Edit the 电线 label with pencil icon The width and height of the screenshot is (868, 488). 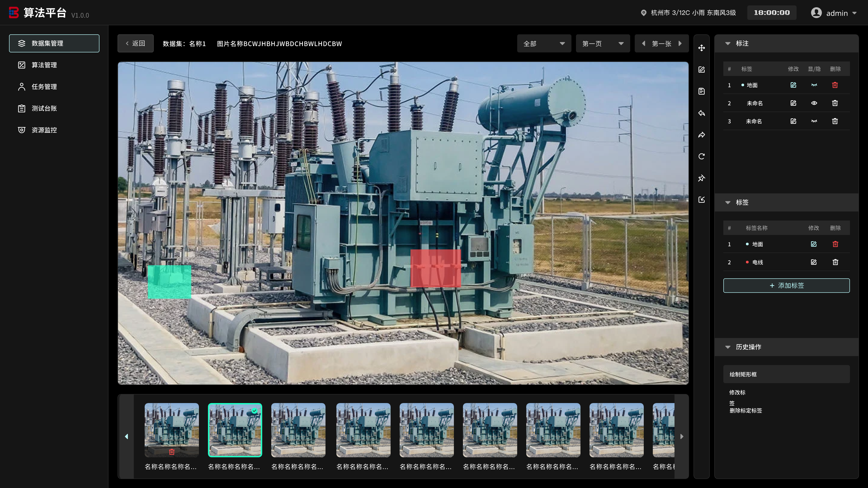[813, 262]
